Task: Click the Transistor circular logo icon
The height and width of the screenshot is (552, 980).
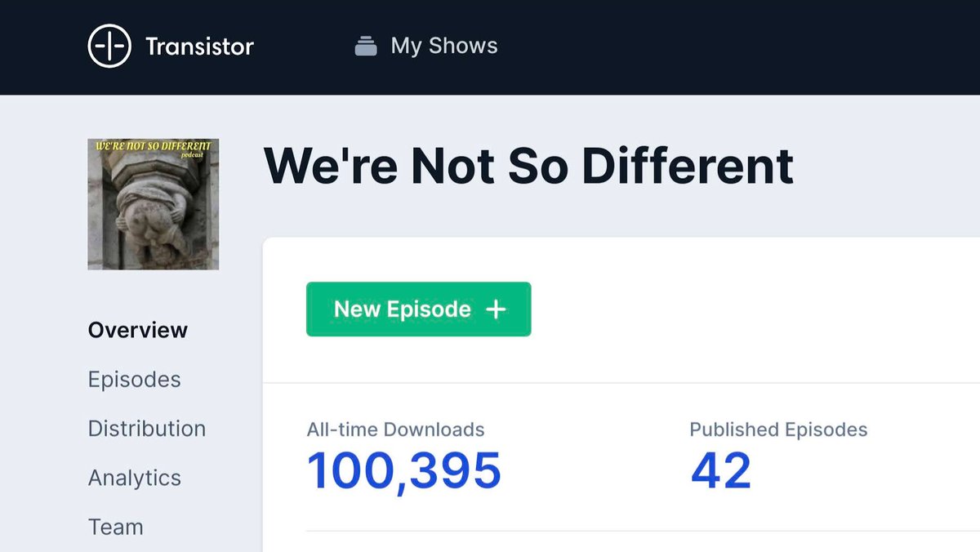Action: click(109, 47)
